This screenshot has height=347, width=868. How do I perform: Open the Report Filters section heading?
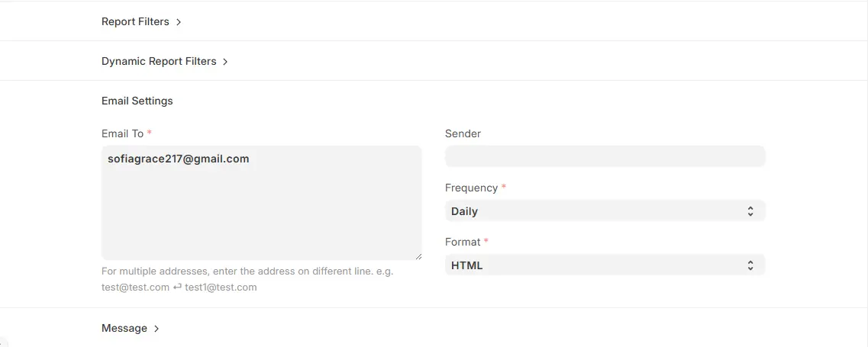[x=136, y=21]
